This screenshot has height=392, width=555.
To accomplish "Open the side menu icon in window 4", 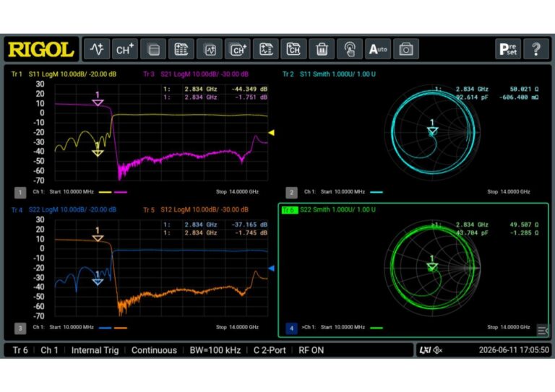I will tap(542, 331).
